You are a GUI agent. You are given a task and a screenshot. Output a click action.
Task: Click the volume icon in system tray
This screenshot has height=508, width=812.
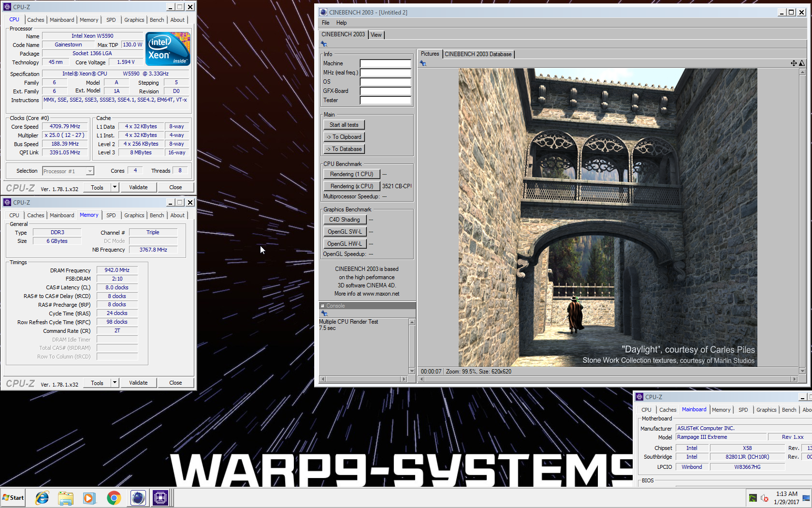[x=765, y=498]
